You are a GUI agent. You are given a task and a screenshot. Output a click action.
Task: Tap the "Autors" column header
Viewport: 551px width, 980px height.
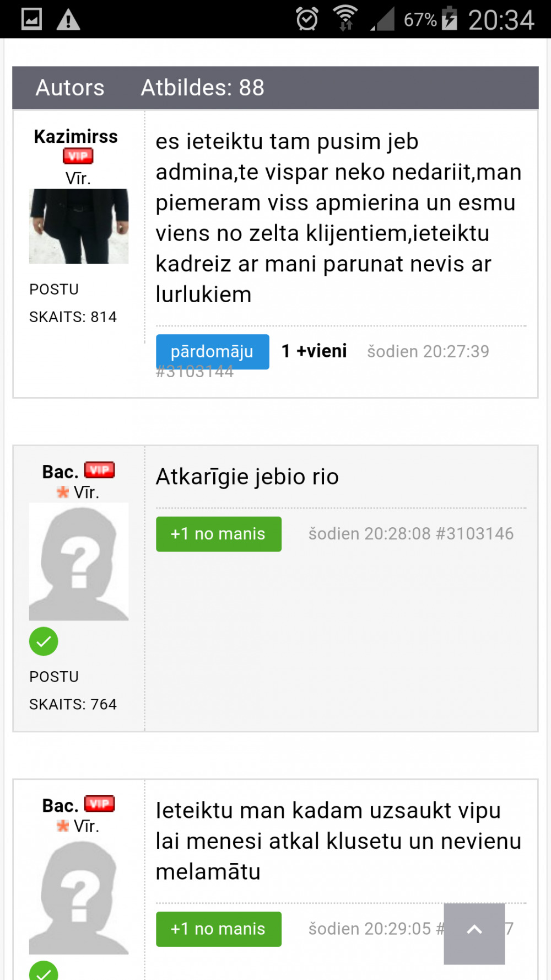tap(70, 88)
